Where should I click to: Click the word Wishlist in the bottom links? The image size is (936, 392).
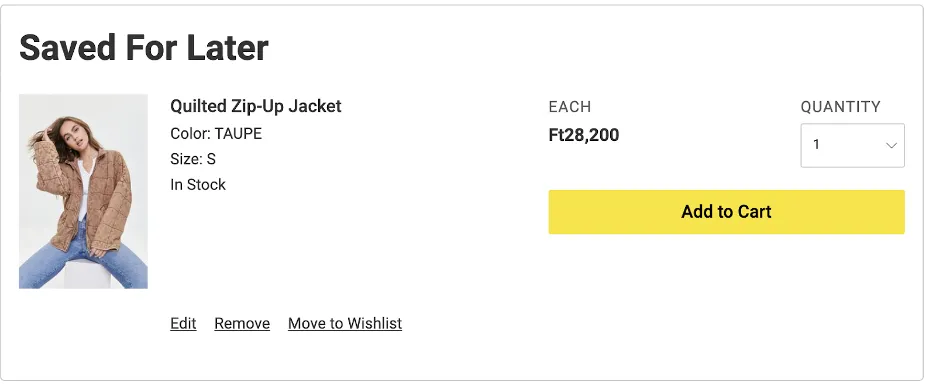pos(374,323)
